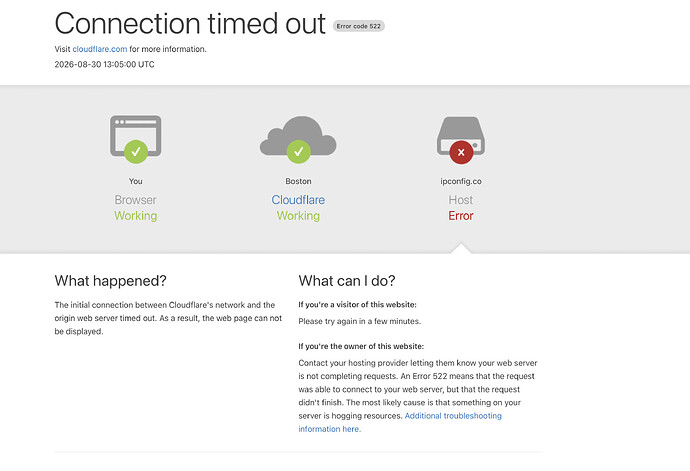Click the ipconfig.co host label
The height and width of the screenshot is (471, 690).
pos(461,181)
